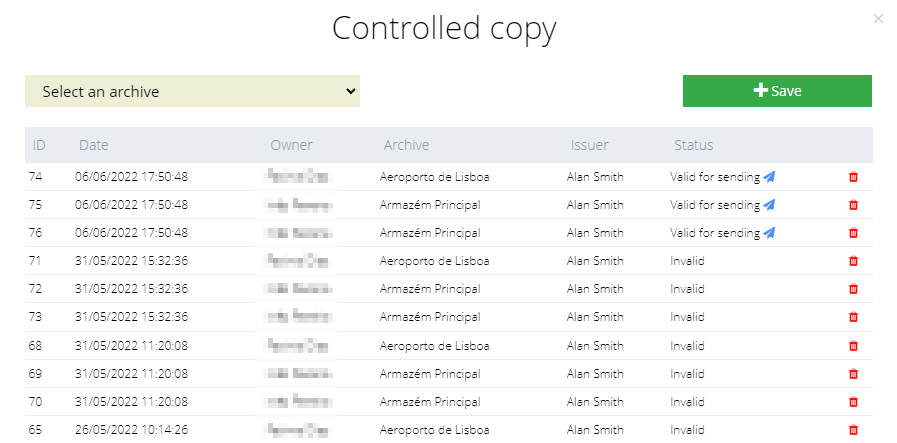
Task: Click the Invalid status in row 68
Action: [x=687, y=346]
